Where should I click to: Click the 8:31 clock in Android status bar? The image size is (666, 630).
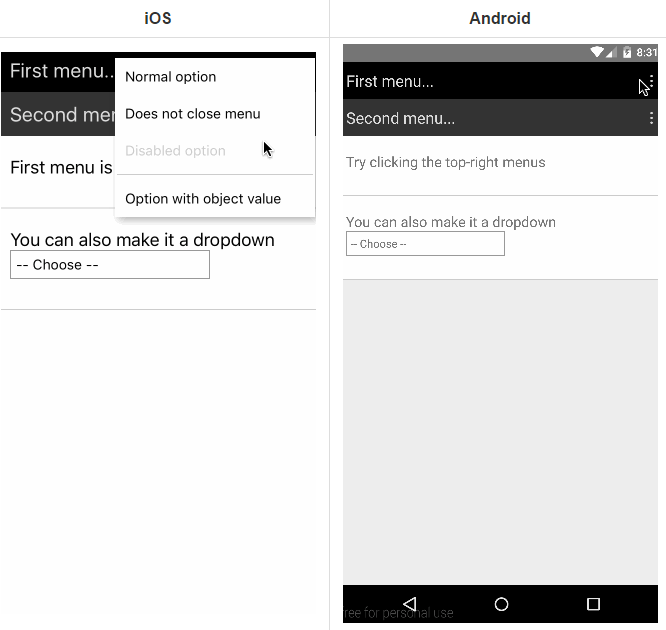point(646,52)
